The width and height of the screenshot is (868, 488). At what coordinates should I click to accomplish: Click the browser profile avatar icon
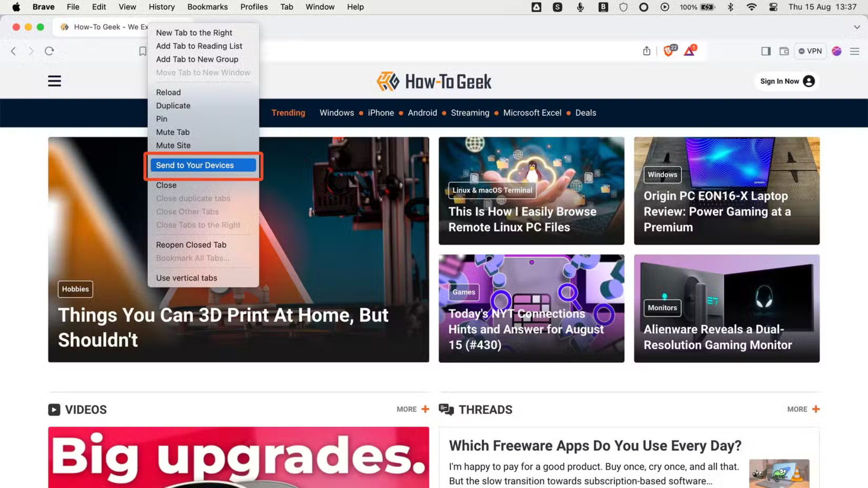click(x=837, y=51)
